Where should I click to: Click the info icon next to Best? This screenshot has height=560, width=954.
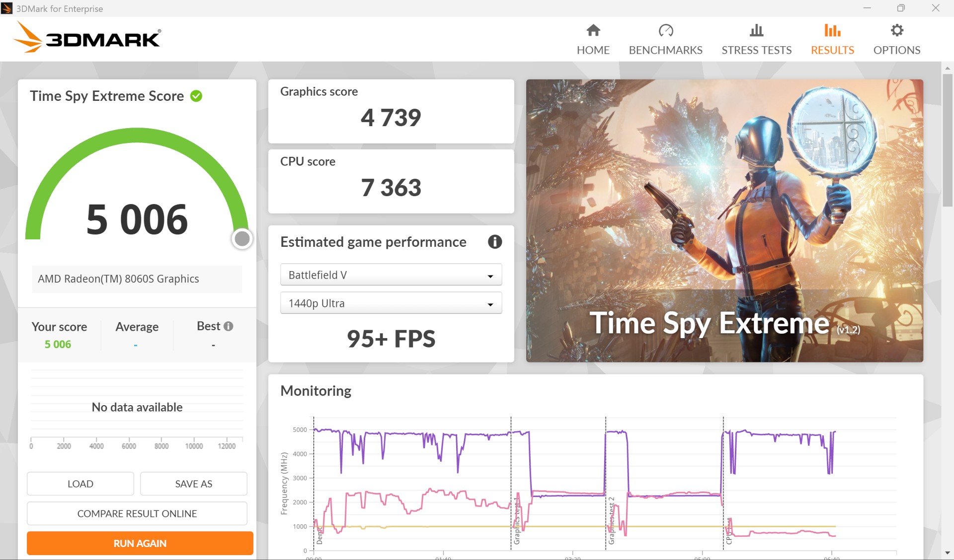pyautogui.click(x=229, y=326)
